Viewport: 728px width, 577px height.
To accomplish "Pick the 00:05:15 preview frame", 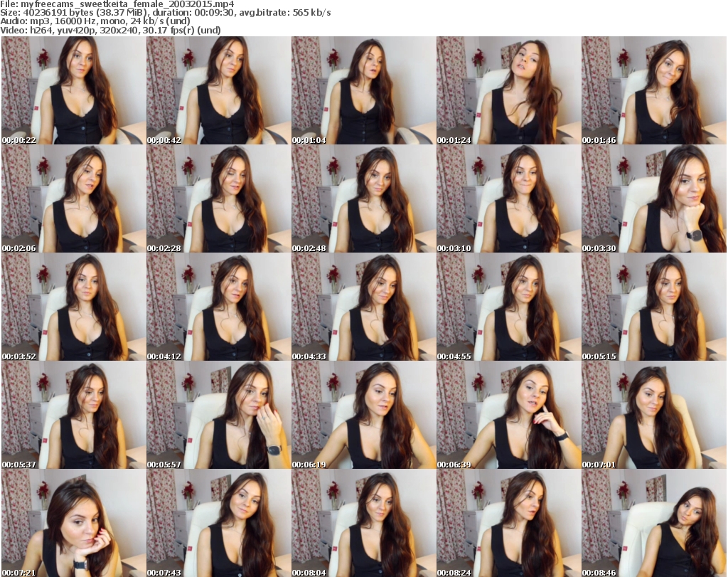I will coord(654,307).
